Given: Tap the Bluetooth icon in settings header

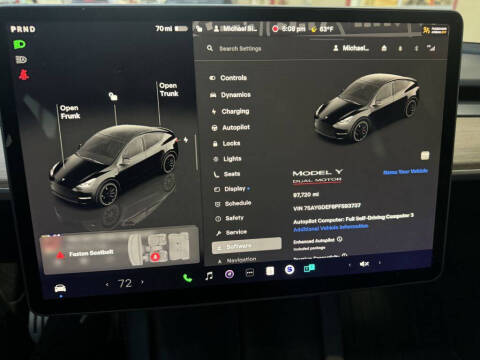Looking at the screenshot, I should [x=416, y=49].
